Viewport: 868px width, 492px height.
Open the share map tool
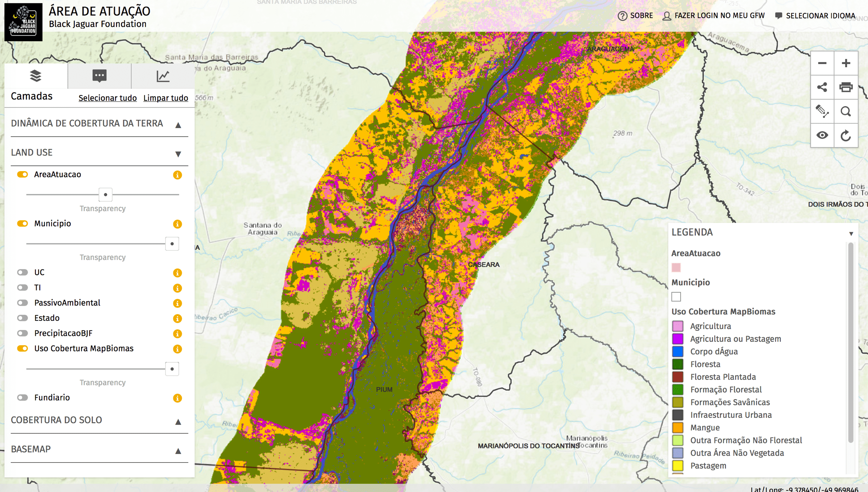click(822, 87)
